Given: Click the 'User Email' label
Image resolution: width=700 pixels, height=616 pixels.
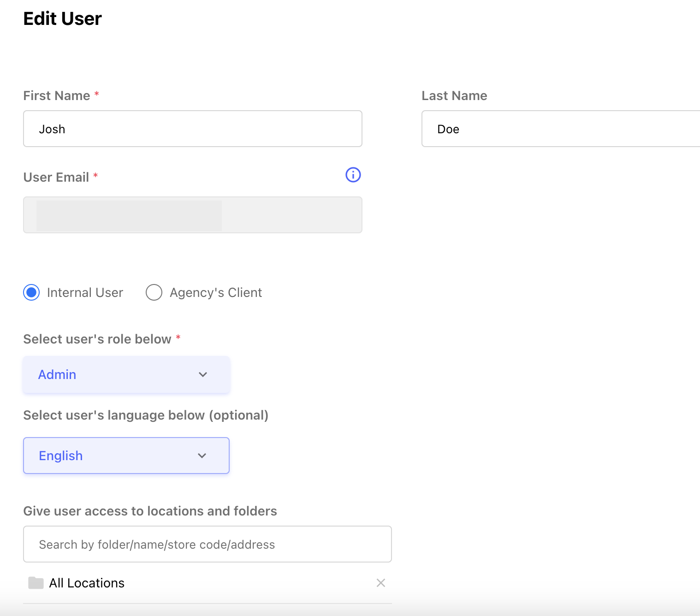Looking at the screenshot, I should pyautogui.click(x=56, y=177).
